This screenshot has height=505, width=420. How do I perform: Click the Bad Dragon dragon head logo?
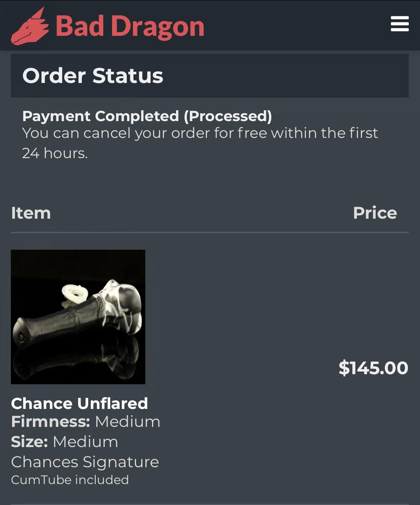point(30,25)
